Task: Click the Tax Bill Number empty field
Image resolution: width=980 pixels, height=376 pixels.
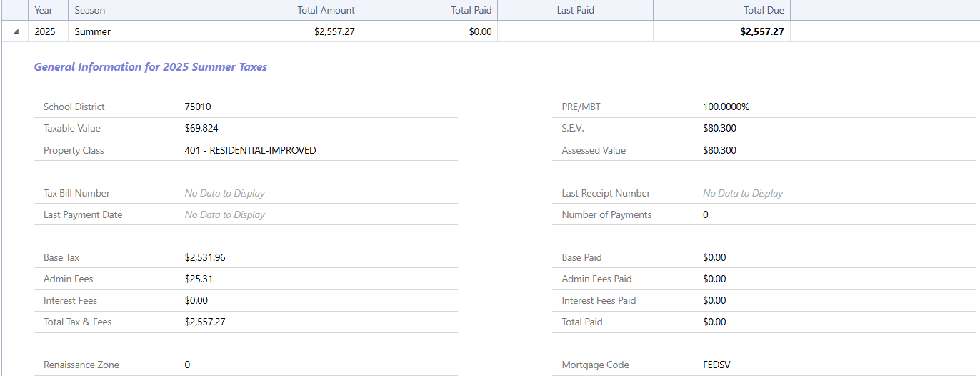Action: [224, 193]
